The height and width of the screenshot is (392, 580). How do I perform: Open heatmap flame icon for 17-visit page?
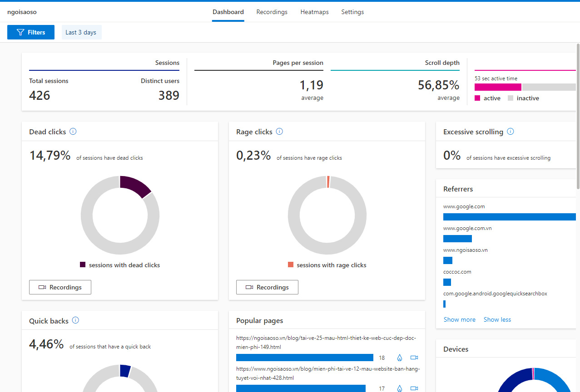click(x=400, y=388)
